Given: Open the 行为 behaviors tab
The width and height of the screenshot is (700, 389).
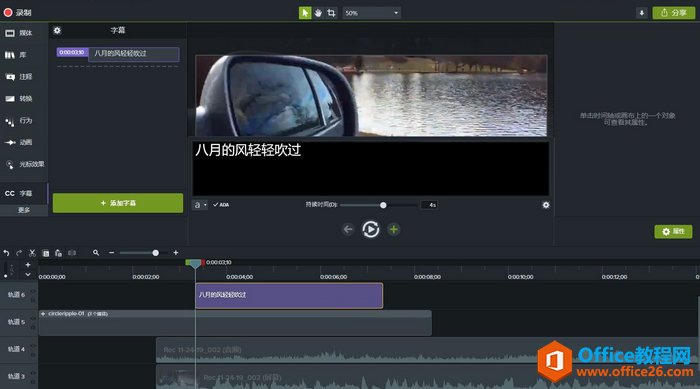Looking at the screenshot, I should coord(19,121).
